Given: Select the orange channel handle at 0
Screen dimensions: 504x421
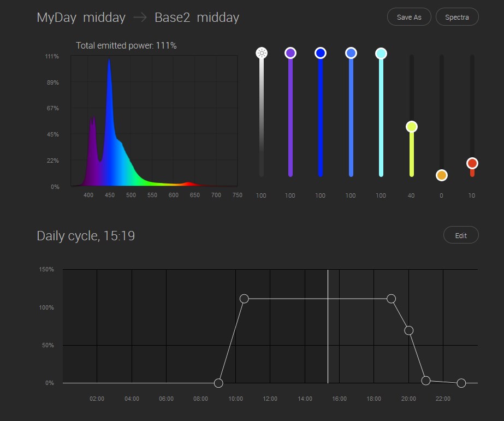Looking at the screenshot, I should click(442, 175).
